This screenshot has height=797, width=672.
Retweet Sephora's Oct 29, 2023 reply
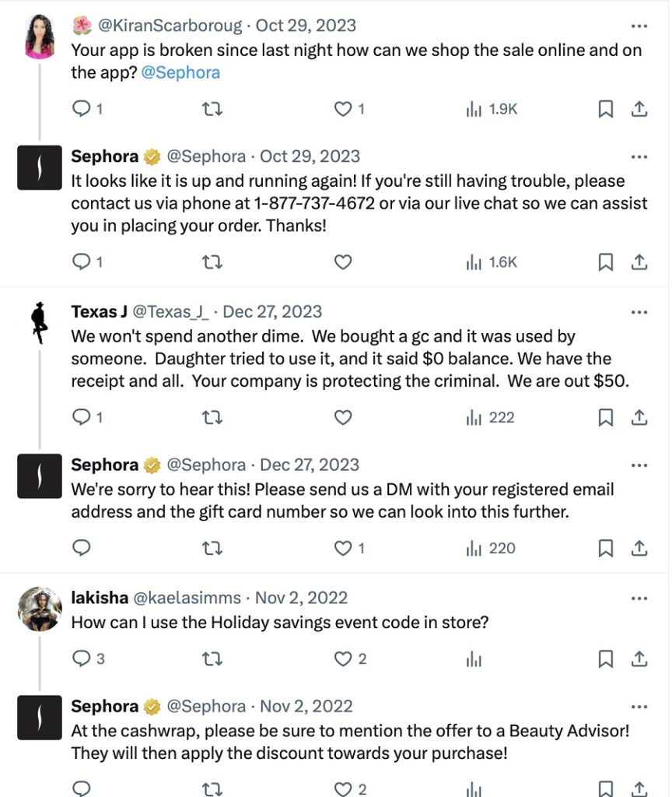tap(212, 262)
